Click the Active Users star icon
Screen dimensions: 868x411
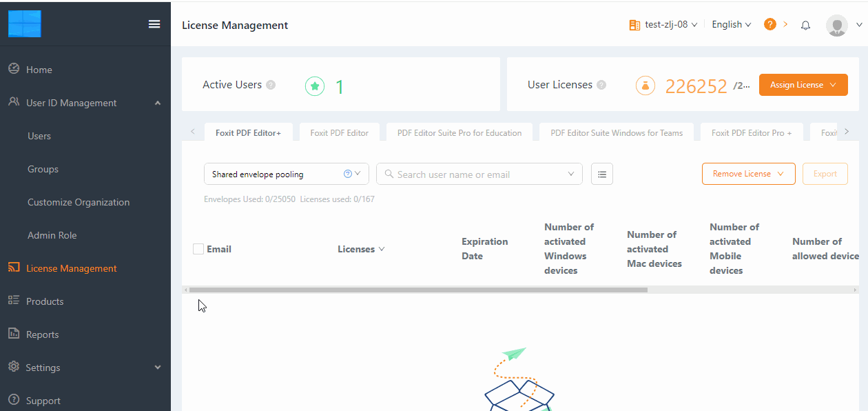(x=315, y=86)
